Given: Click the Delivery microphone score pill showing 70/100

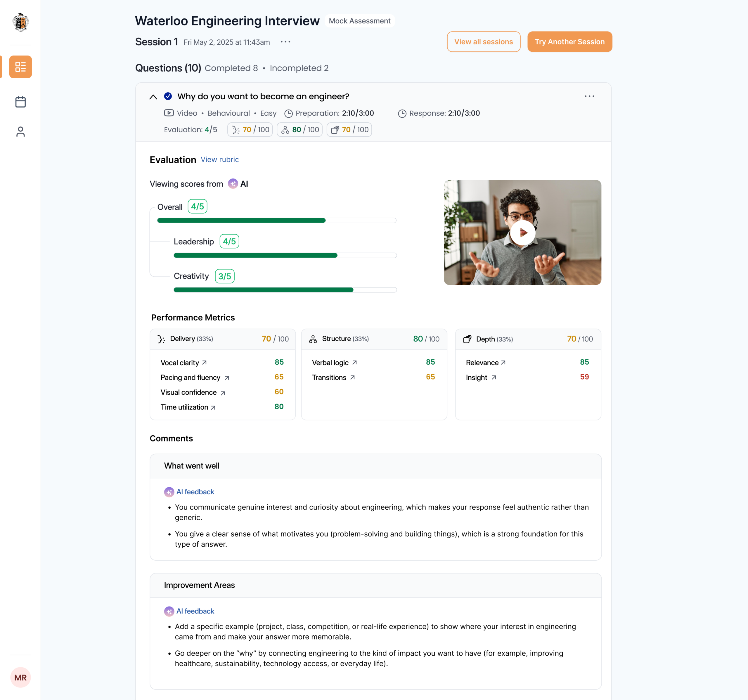Looking at the screenshot, I should tap(250, 129).
